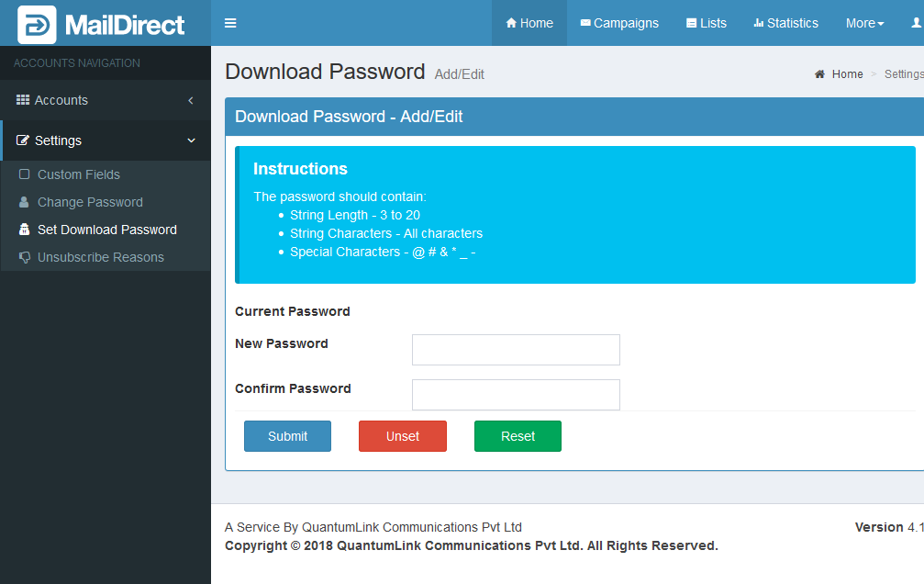Click the home icon in the breadcrumb
The width and height of the screenshot is (924, 584).
tap(819, 74)
